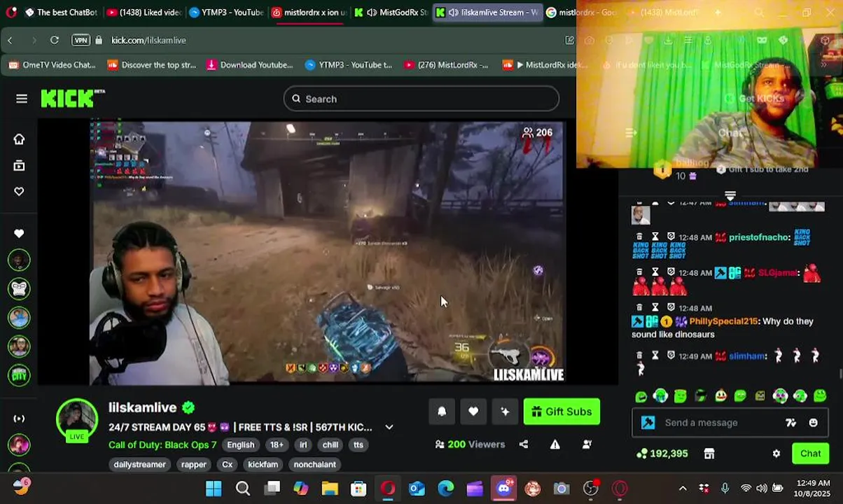Open Microsoft Edge from taskbar
Screen dimensions: 843x504
pyautogui.click(x=446, y=489)
